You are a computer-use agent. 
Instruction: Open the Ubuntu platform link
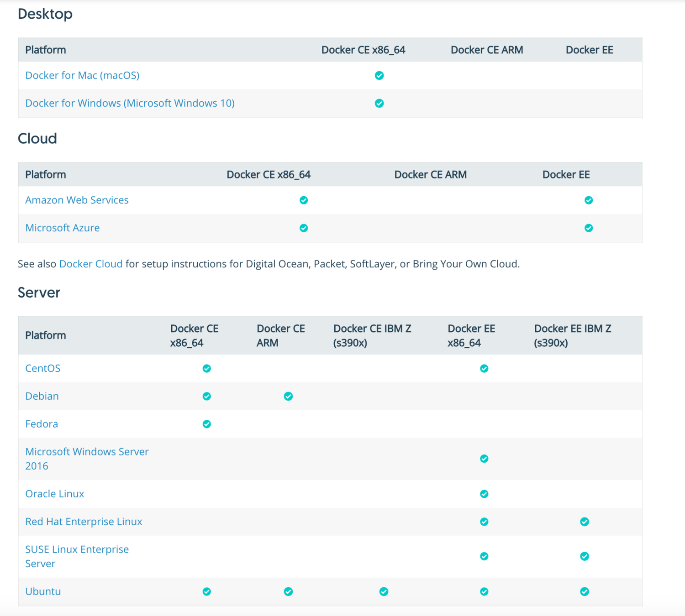coord(43,591)
